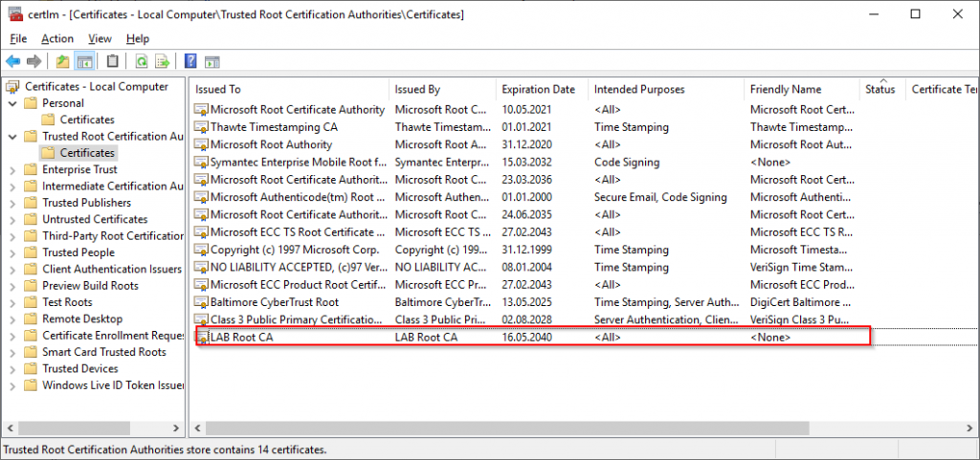Open the View menu

pos(100,38)
